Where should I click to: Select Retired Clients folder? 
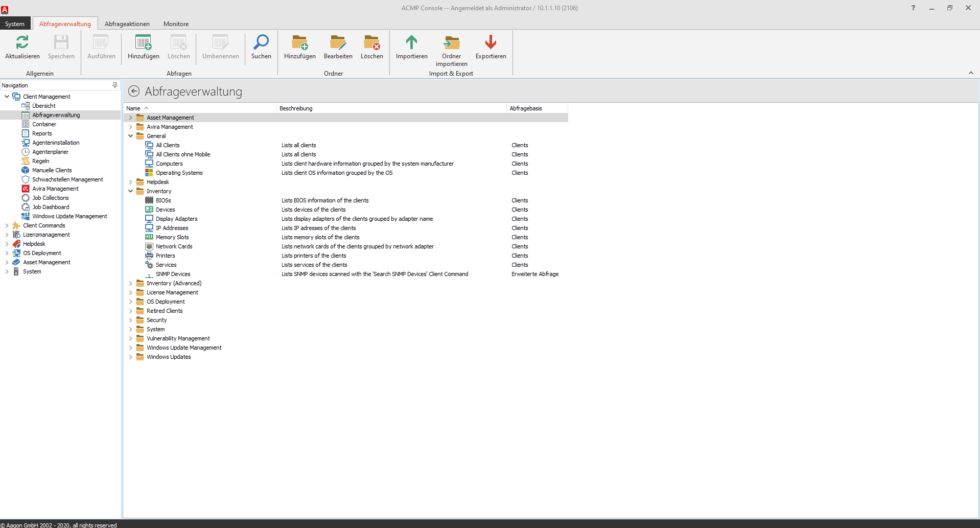pyautogui.click(x=165, y=311)
